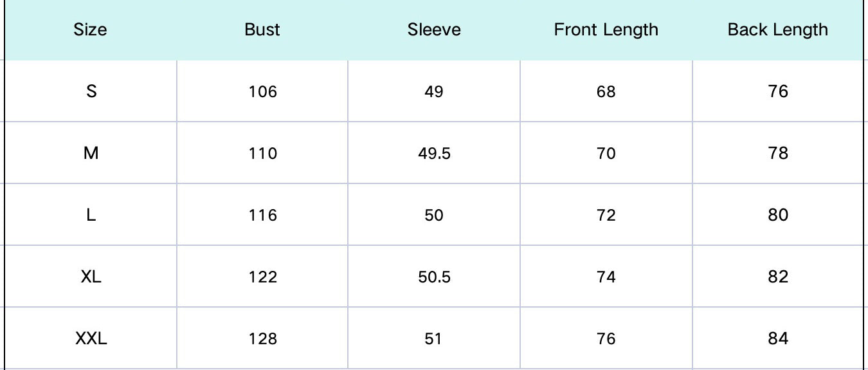
Task: Click the Front Length column header
Action: click(606, 30)
